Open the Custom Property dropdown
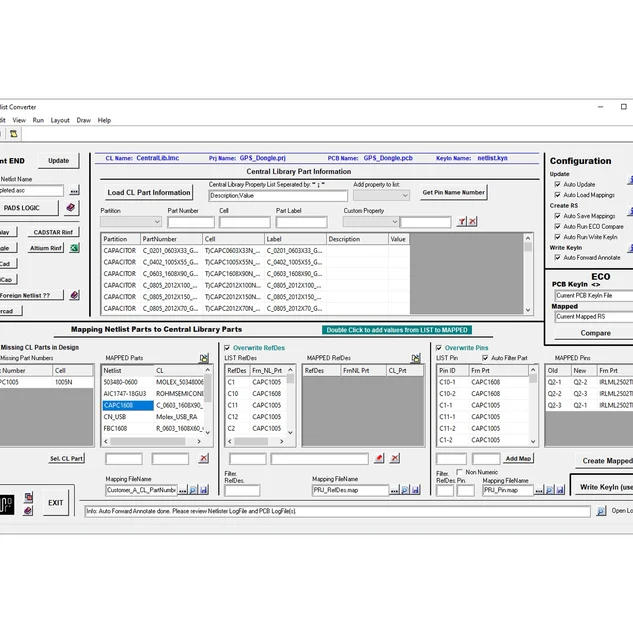This screenshot has width=633, height=633. click(x=371, y=221)
